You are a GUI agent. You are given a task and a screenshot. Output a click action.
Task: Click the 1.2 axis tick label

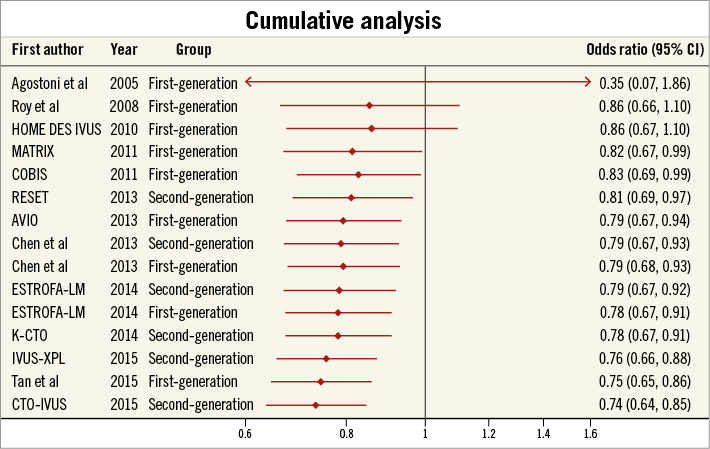[489, 434]
